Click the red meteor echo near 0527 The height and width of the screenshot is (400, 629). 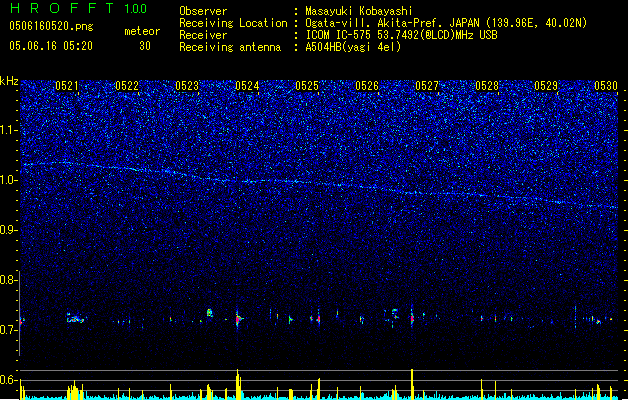point(412,318)
